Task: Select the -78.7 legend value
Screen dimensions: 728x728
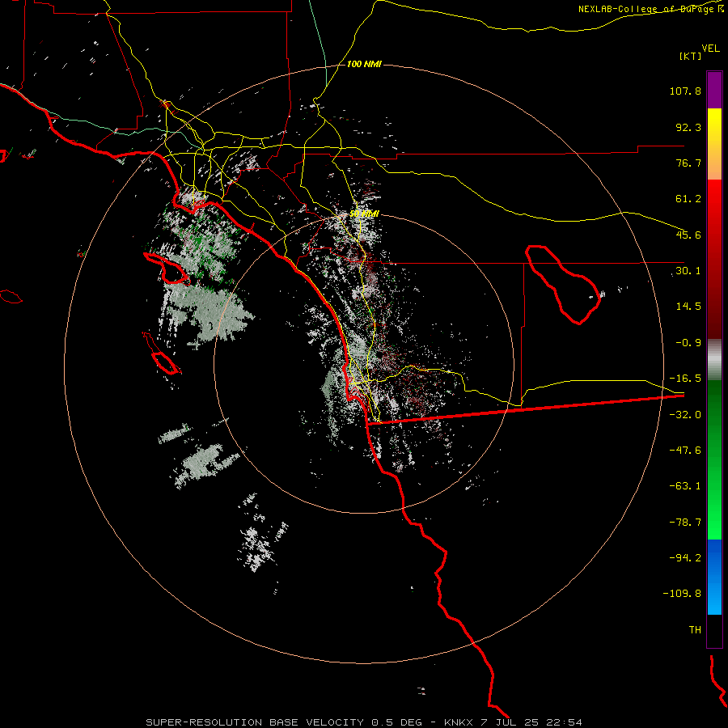Action: coord(685,523)
